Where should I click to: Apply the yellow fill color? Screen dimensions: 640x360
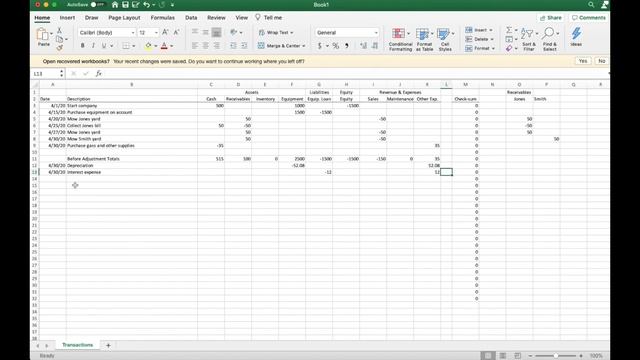tap(149, 46)
